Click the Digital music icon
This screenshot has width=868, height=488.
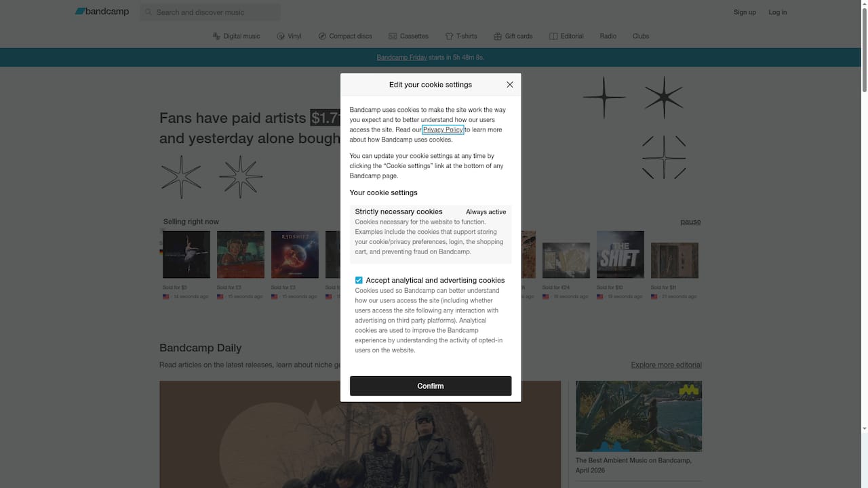216,36
